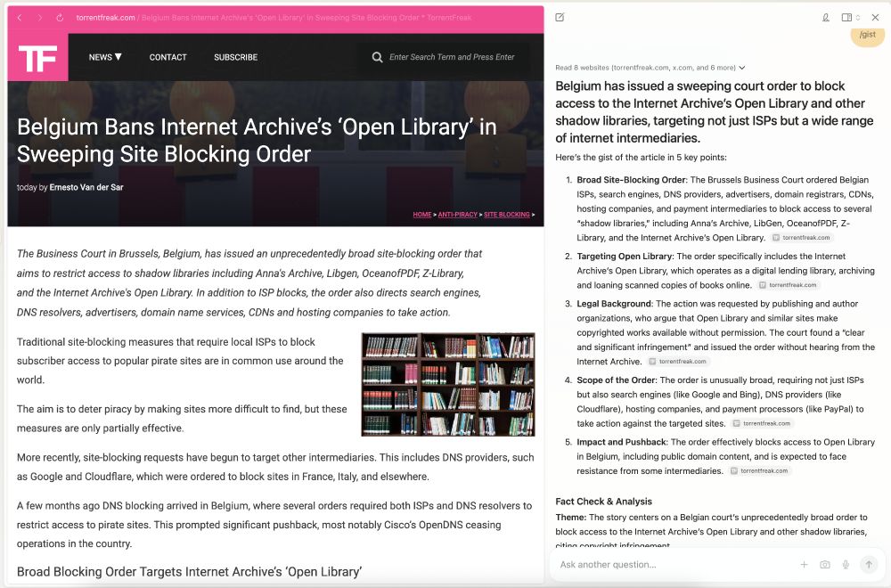The image size is (891, 588).
Task: Open the CONTACT menu item
Action: pos(168,57)
